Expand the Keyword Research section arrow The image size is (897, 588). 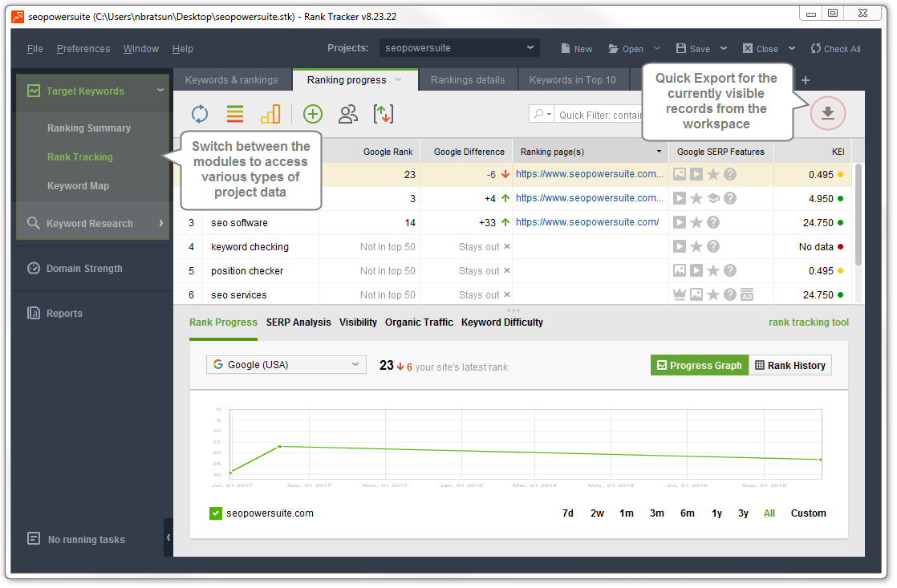tap(160, 223)
